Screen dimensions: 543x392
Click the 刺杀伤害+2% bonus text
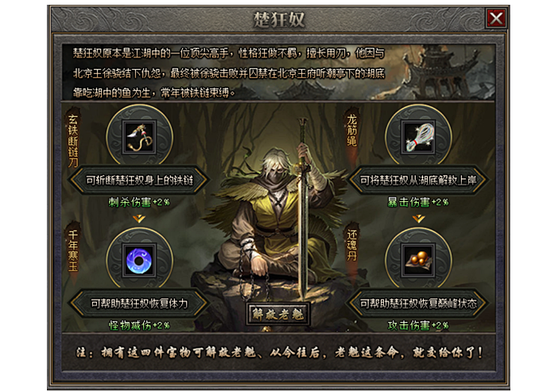click(139, 202)
